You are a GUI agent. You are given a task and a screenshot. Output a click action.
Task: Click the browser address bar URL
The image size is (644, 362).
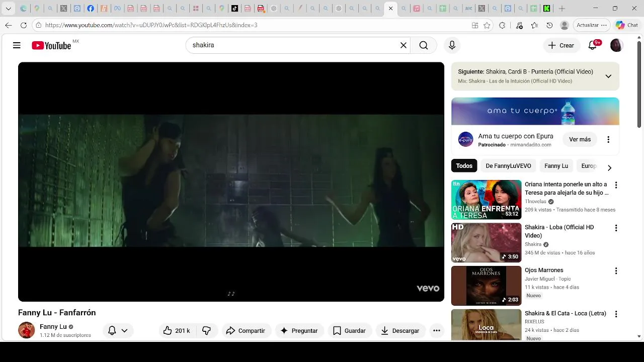click(x=151, y=25)
